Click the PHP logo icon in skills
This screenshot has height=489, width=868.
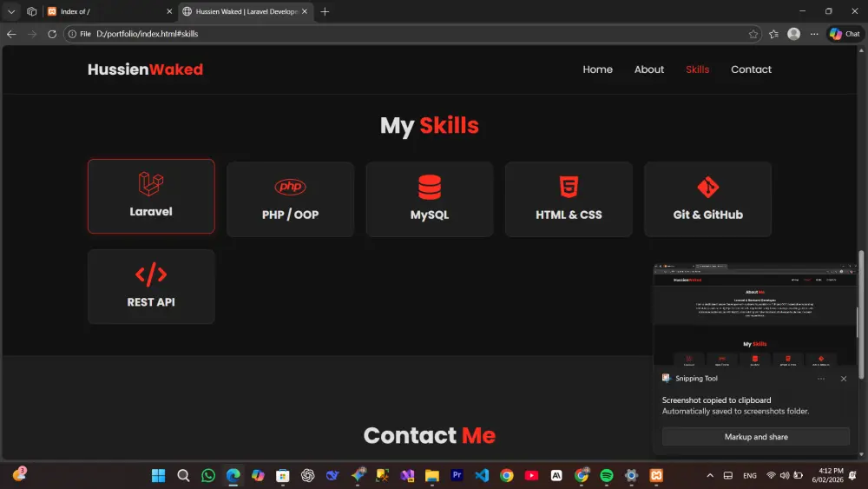pyautogui.click(x=290, y=187)
